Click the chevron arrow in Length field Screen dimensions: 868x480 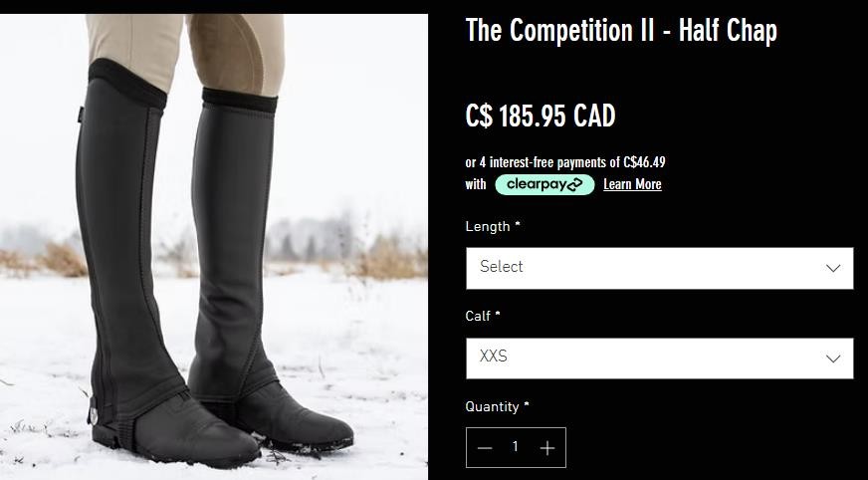click(x=832, y=269)
